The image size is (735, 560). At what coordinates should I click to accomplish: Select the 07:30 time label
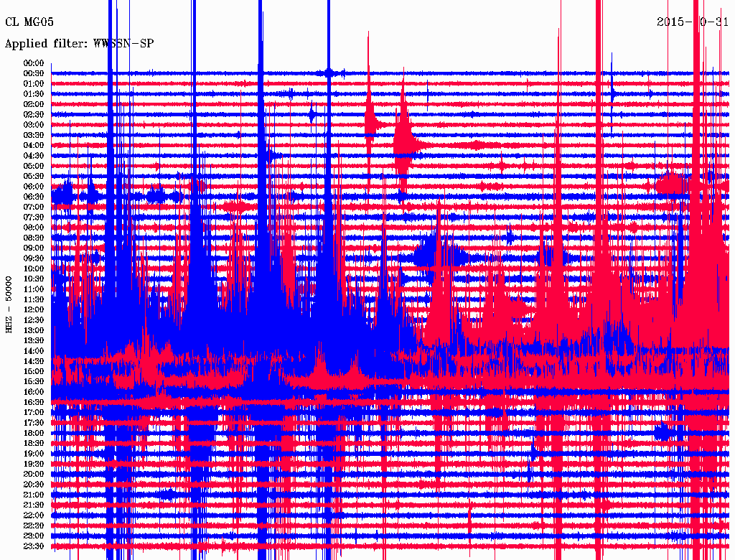pos(34,218)
